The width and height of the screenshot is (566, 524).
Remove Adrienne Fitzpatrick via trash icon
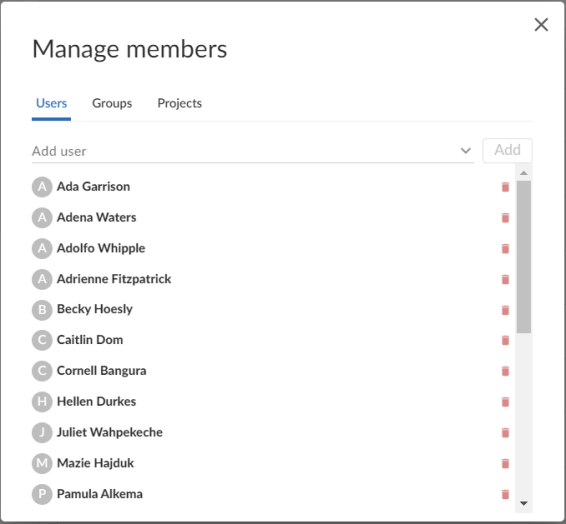(505, 279)
